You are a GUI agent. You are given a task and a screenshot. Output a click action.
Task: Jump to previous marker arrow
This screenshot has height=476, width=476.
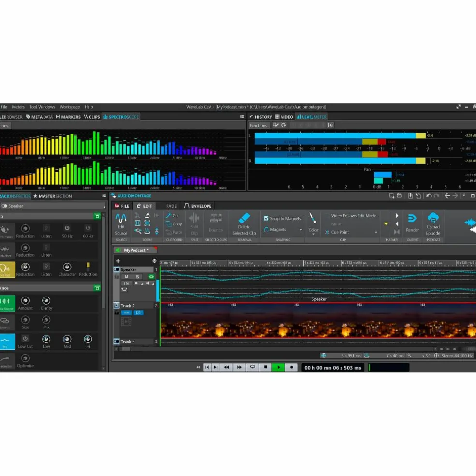(x=397, y=224)
